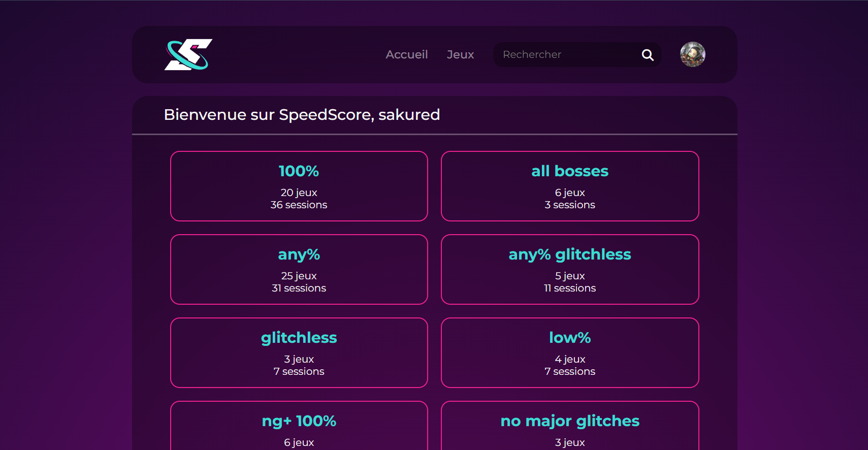Open the 100% category card
Image resolution: width=868 pixels, height=450 pixels.
[x=299, y=186]
